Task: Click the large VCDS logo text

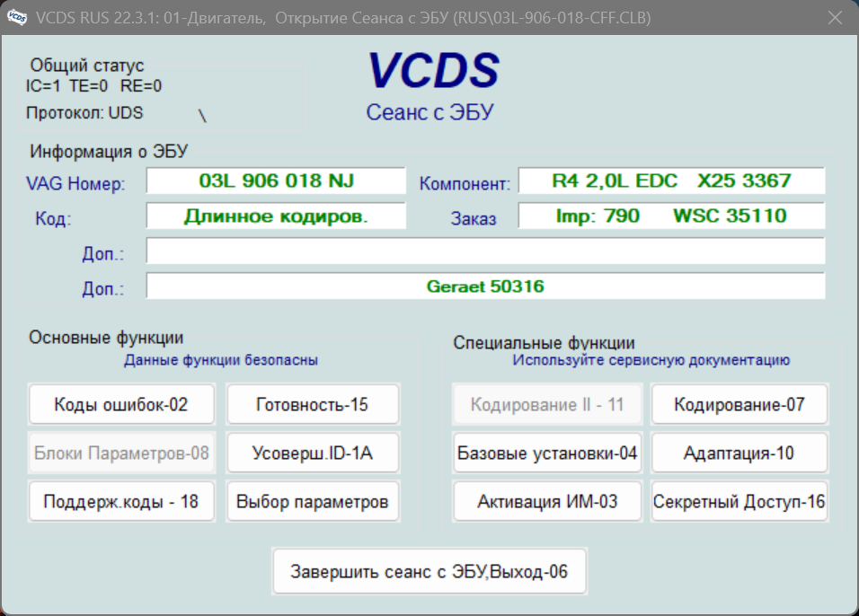Action: (433, 70)
